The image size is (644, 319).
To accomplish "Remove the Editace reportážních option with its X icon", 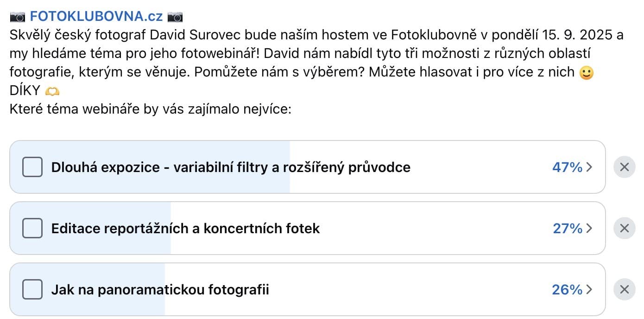I will (624, 228).
